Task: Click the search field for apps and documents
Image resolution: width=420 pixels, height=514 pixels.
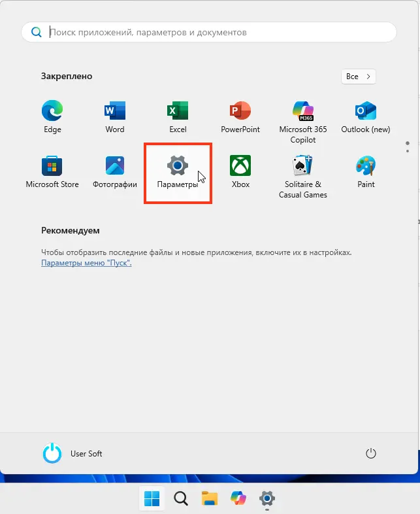Action: (x=209, y=32)
